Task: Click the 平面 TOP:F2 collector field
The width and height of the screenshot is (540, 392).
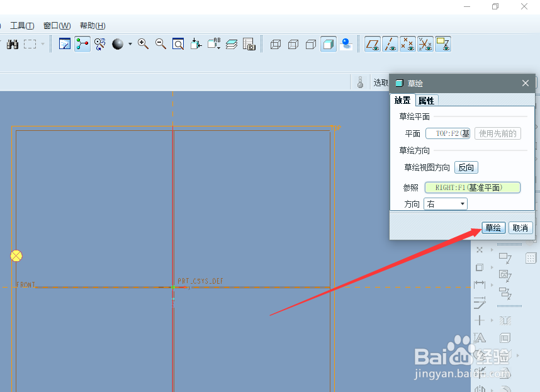Action: [x=447, y=133]
